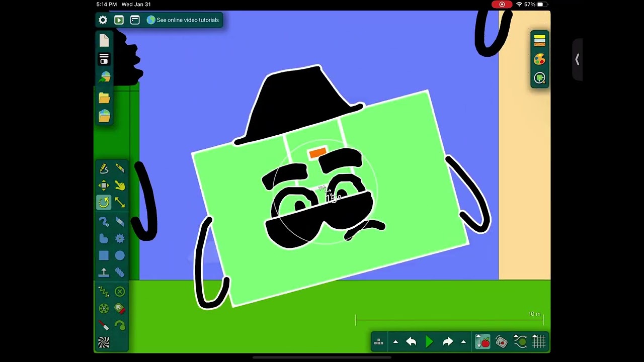
Task: Toggle gravity with apple icon
Action: pyautogui.click(x=483, y=342)
